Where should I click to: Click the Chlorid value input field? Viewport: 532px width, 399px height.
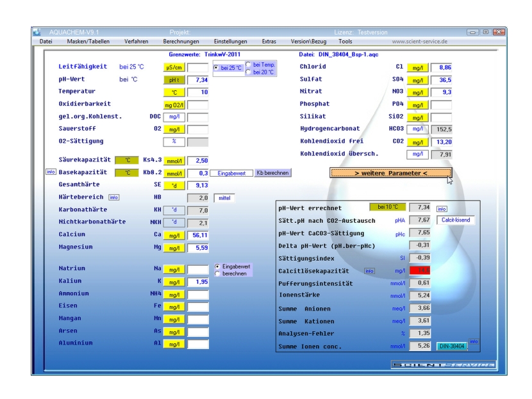(x=442, y=67)
